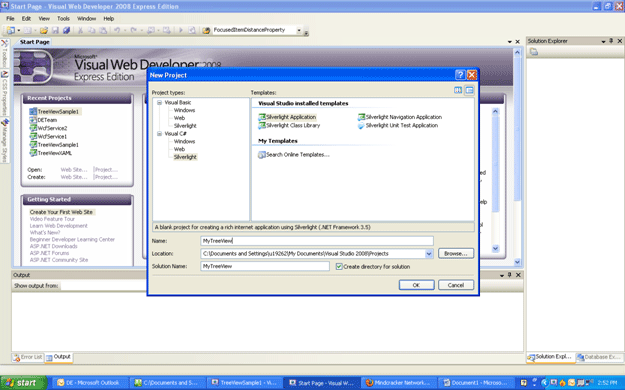Toggle Create directory for solution checkbox
The image size is (625, 390).
339,266
